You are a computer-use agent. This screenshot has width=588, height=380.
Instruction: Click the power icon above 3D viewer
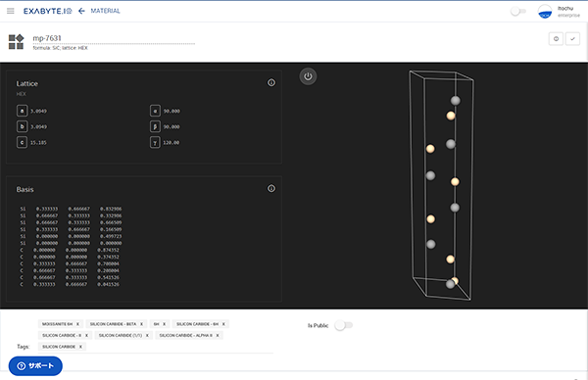pyautogui.click(x=308, y=76)
